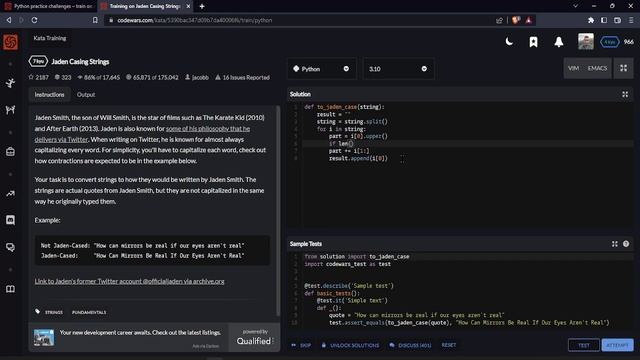Open the briefcase jobs sidebar icon
Screen dimensions: 640x360
click(x=11, y=151)
